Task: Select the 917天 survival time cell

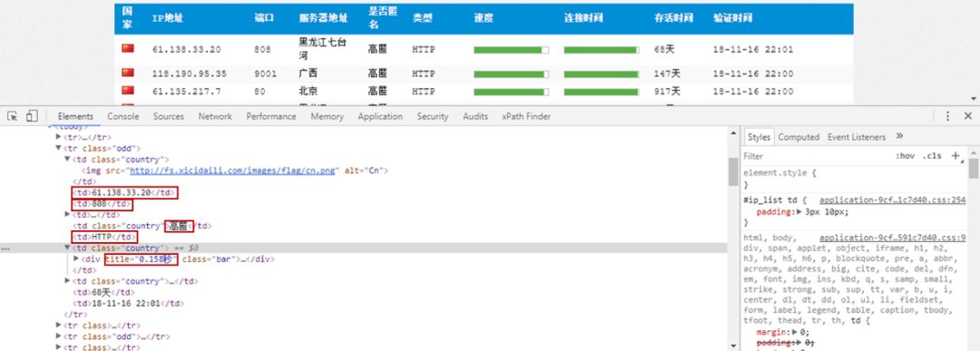Action: click(667, 92)
